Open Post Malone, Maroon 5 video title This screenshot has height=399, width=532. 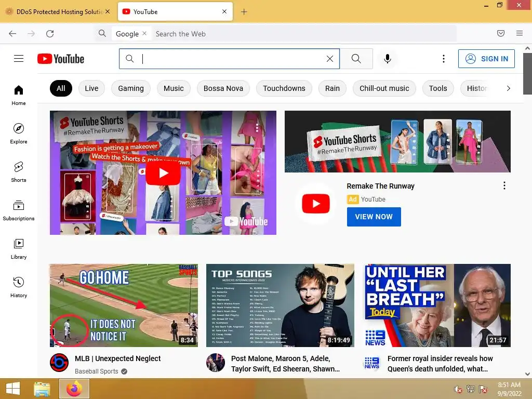click(x=285, y=364)
